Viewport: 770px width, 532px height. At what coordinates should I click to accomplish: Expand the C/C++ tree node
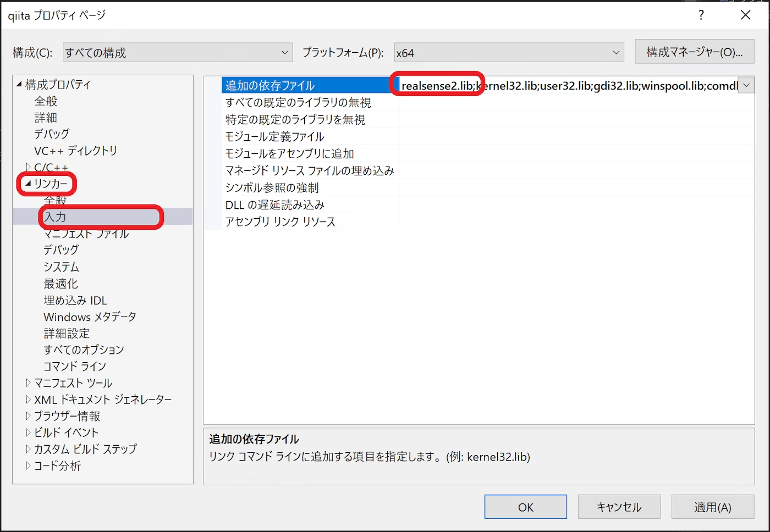[28, 167]
